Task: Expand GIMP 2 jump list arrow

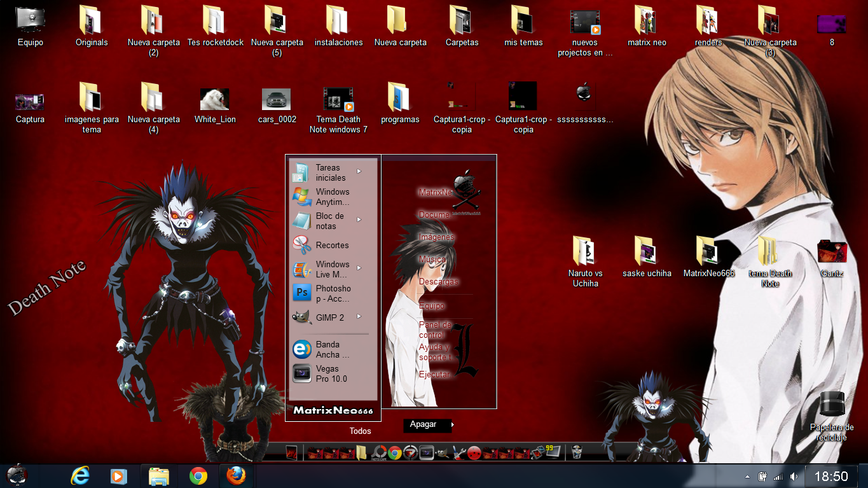Action: [x=359, y=316]
